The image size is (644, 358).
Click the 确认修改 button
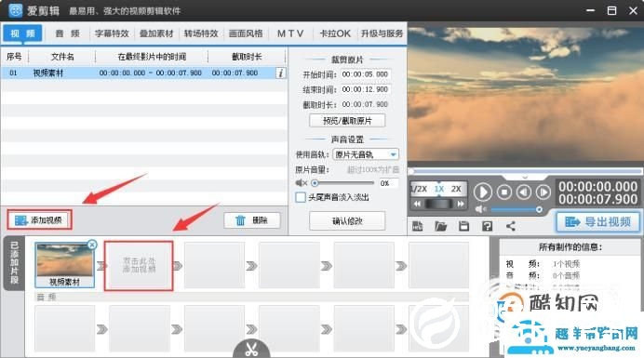(x=347, y=221)
